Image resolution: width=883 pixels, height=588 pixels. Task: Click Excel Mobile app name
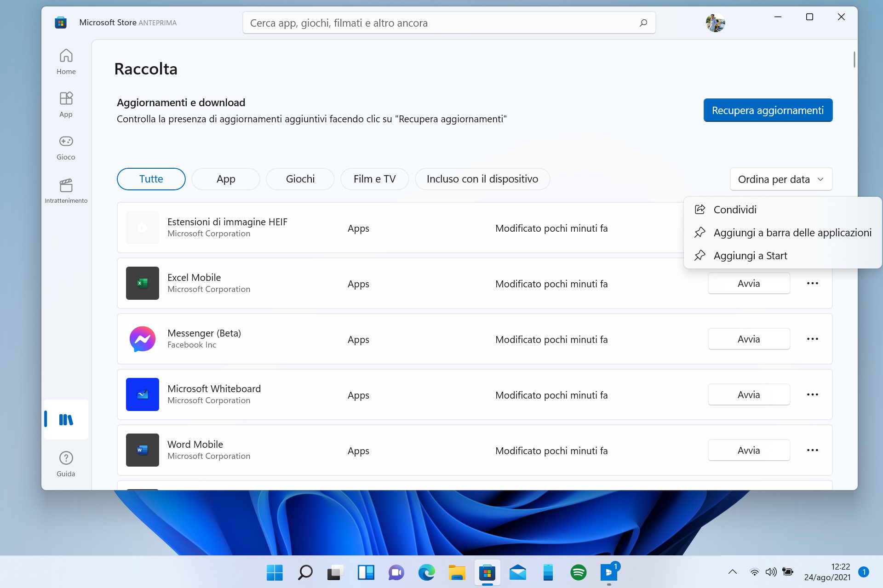pos(194,278)
